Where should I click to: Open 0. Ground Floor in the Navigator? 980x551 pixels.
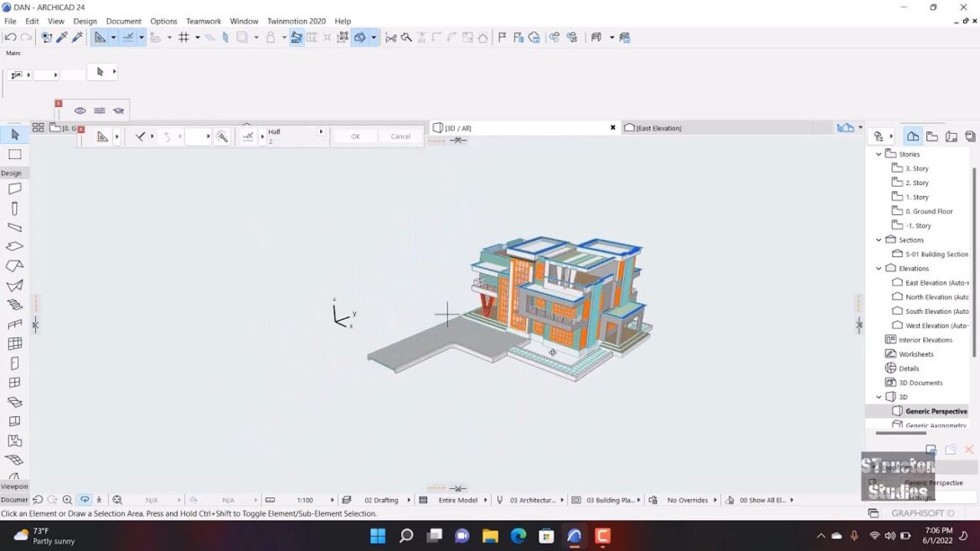(x=929, y=212)
